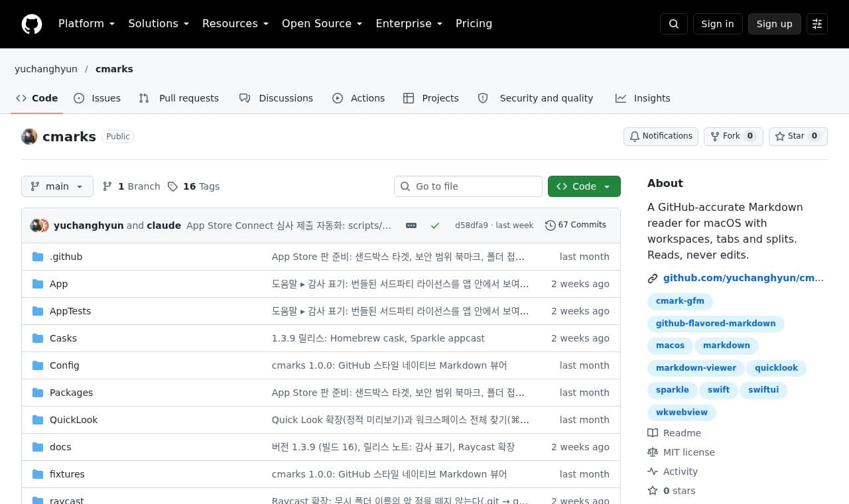Click the Sign in button
Screen dimensions: 849x504
(718, 24)
